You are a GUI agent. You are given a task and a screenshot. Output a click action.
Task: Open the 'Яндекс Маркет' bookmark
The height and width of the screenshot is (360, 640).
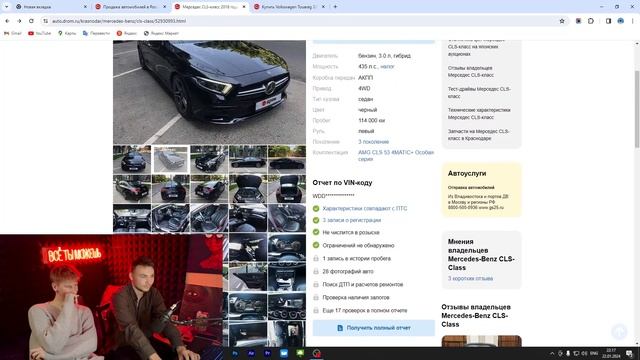point(161,33)
